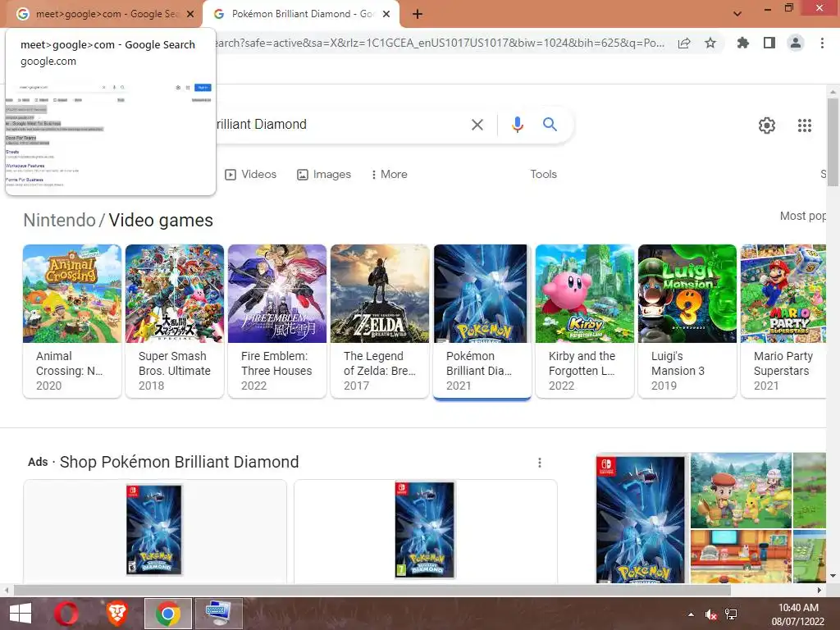Toggle Chrome side panel icon

(769, 43)
